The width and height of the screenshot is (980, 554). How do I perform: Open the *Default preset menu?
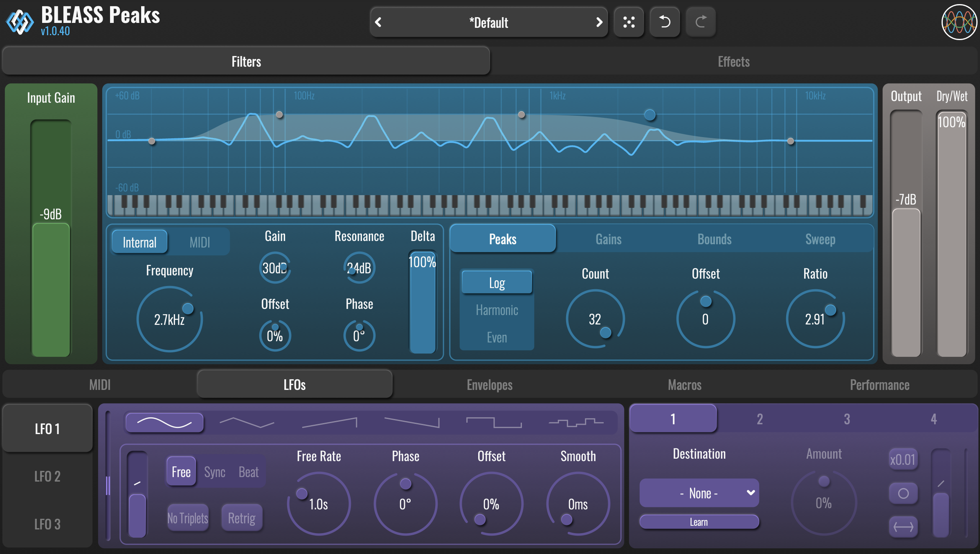(489, 22)
